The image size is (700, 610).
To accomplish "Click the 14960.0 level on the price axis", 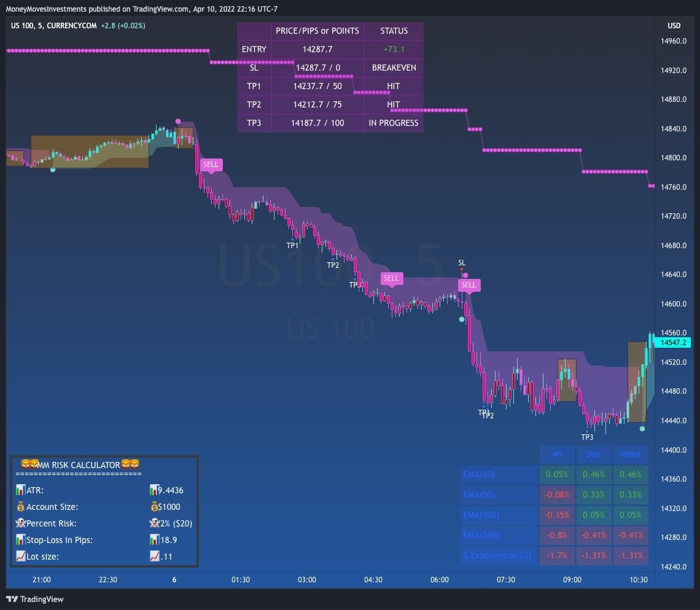I will point(674,41).
